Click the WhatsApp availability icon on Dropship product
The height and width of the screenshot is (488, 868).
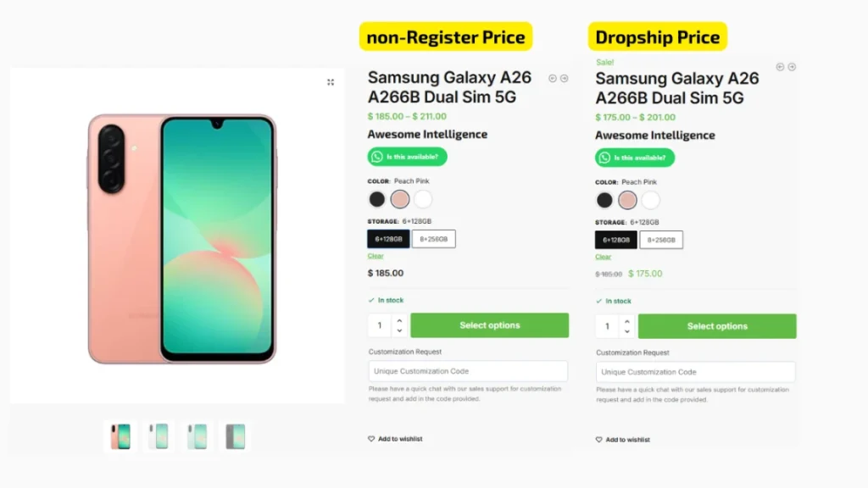coord(603,158)
